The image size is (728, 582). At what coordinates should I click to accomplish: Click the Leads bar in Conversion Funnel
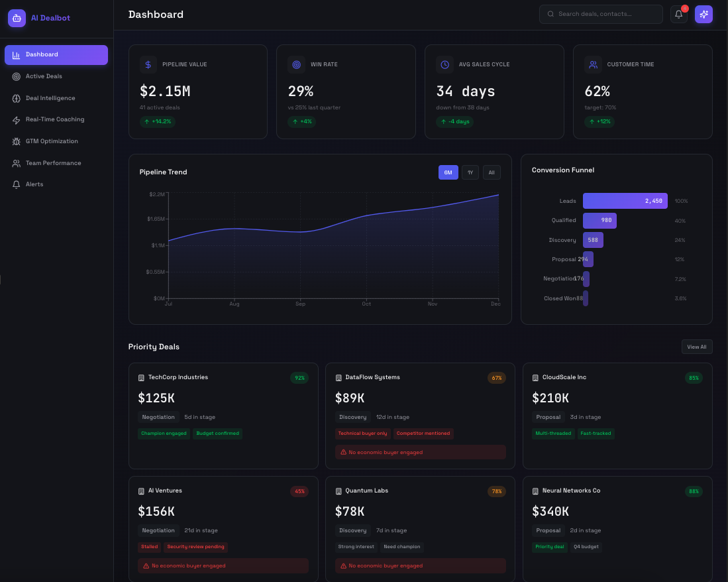(625, 201)
